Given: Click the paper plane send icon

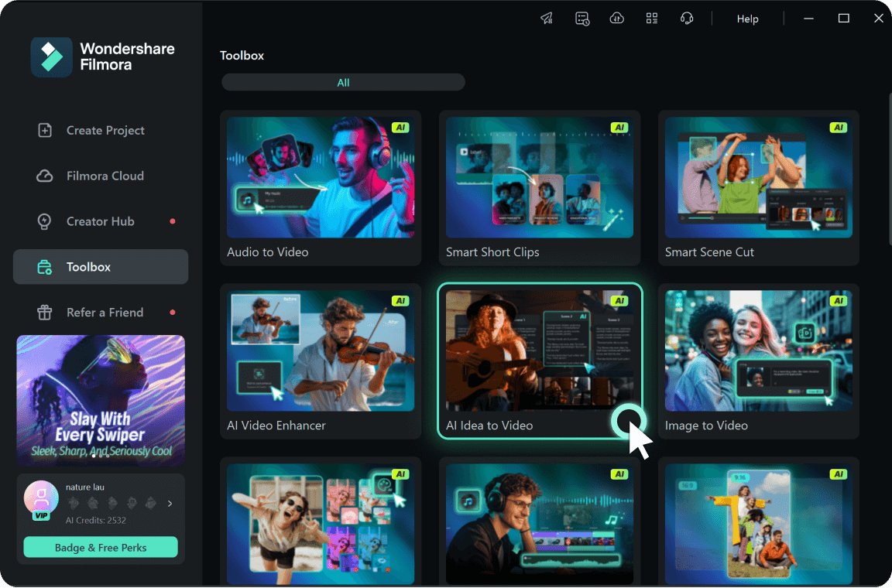Looking at the screenshot, I should [x=547, y=19].
